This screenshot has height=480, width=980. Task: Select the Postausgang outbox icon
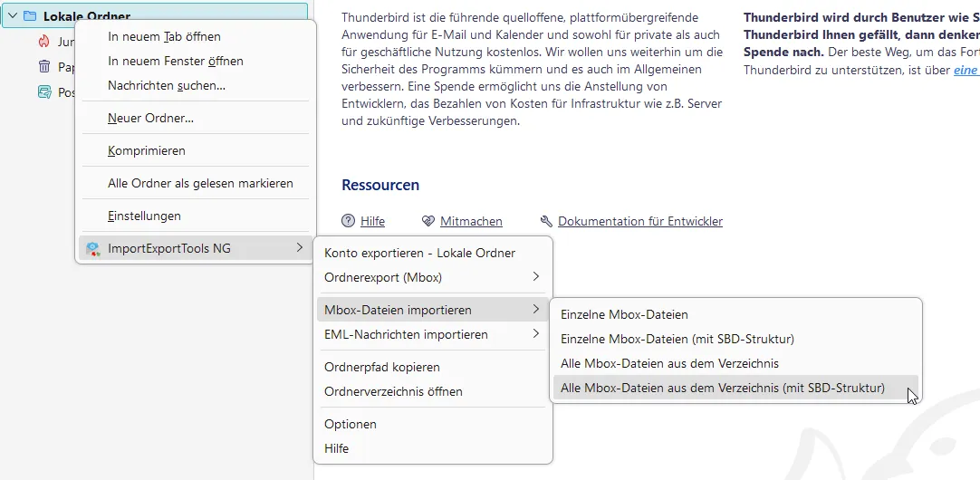[x=43, y=92]
